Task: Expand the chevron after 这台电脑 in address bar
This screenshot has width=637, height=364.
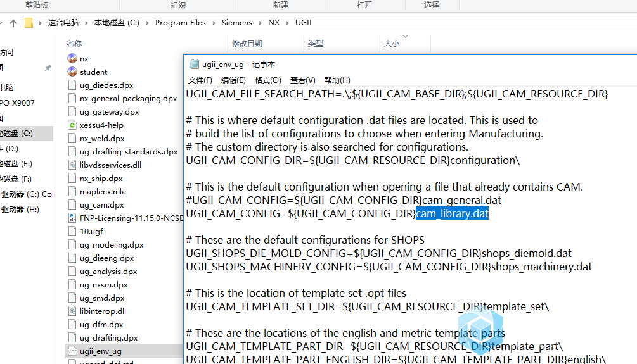Action: (86, 23)
